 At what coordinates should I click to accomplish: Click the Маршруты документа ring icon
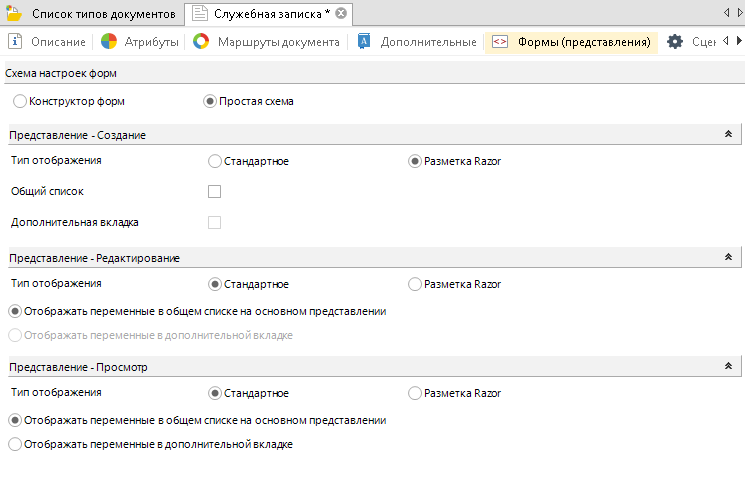pos(201,42)
